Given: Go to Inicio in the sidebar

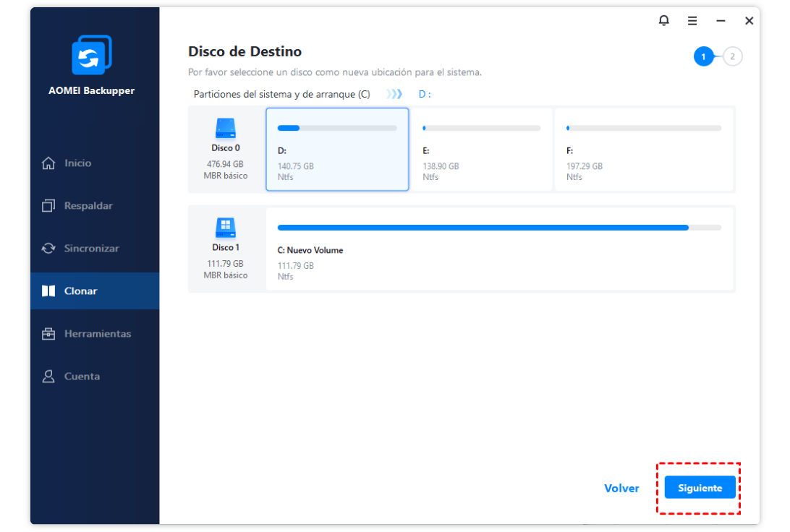Looking at the screenshot, I should (95, 163).
